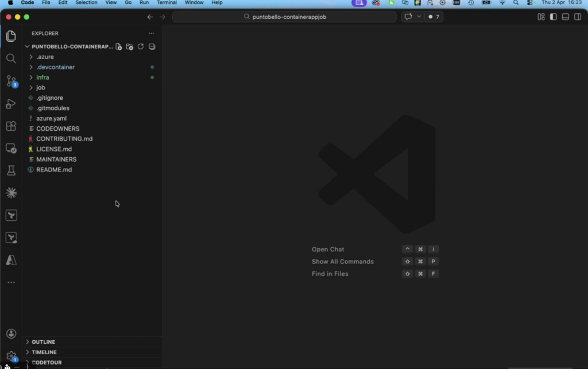Viewport: 588px width, 369px height.
Task: Toggle Panel visibility in title bar
Action: pyautogui.click(x=565, y=17)
